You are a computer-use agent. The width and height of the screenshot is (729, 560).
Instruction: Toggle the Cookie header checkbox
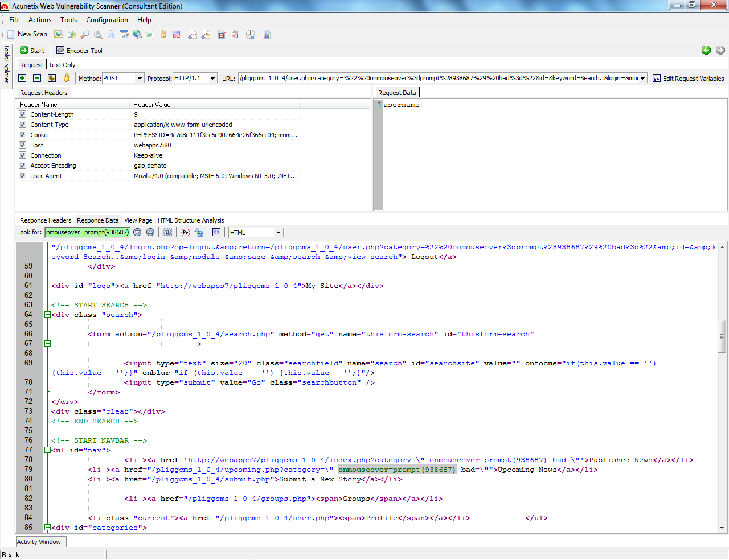pos(23,135)
